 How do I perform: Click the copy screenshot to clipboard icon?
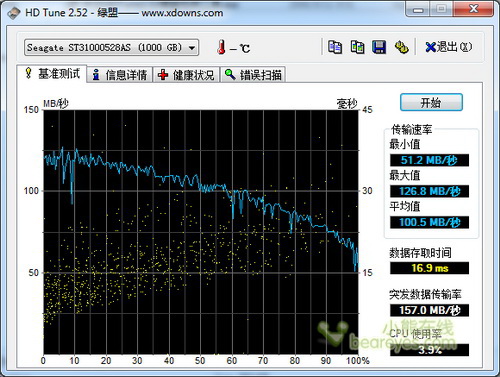pyautogui.click(x=357, y=47)
